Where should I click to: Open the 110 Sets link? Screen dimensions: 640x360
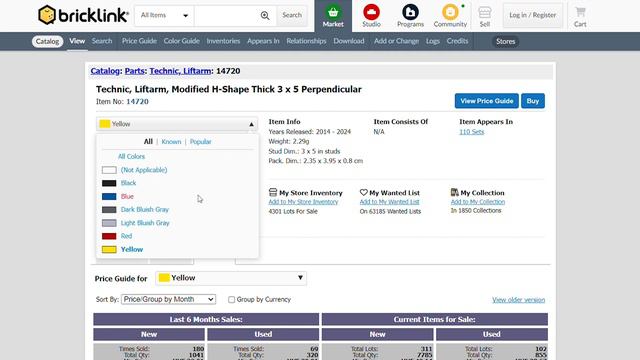(x=471, y=132)
